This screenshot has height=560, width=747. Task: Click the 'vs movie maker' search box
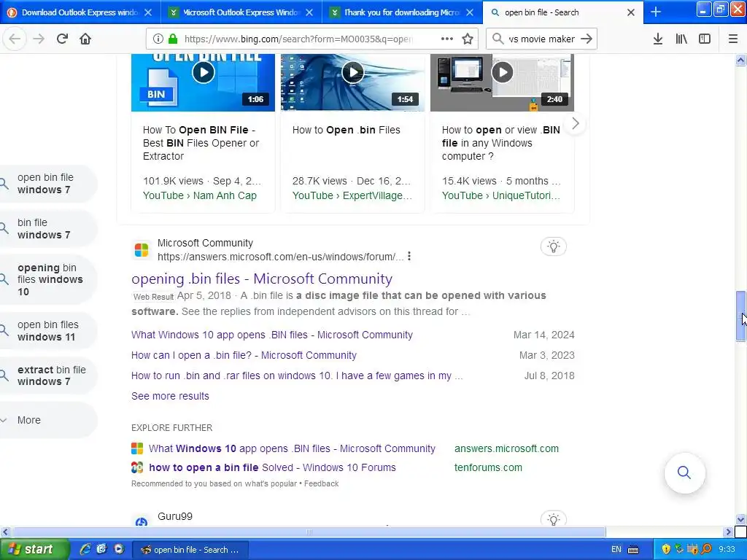[542, 39]
